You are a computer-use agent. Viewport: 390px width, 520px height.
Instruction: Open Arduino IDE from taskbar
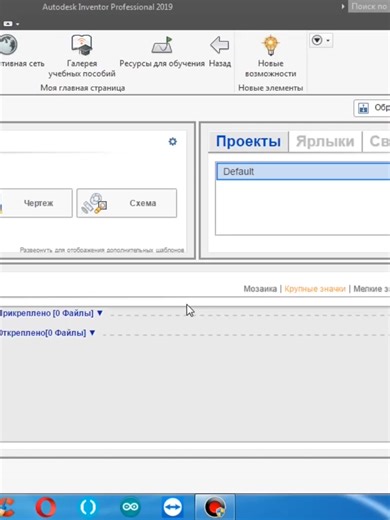[x=130, y=507]
